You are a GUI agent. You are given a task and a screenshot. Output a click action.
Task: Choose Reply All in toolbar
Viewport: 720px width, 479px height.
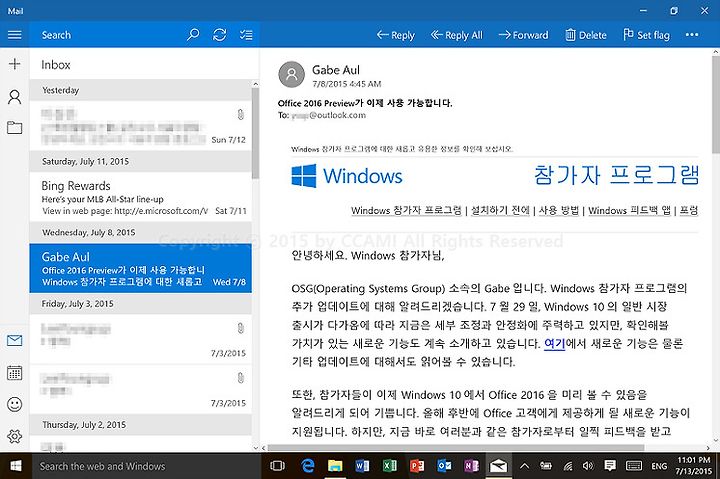click(456, 35)
